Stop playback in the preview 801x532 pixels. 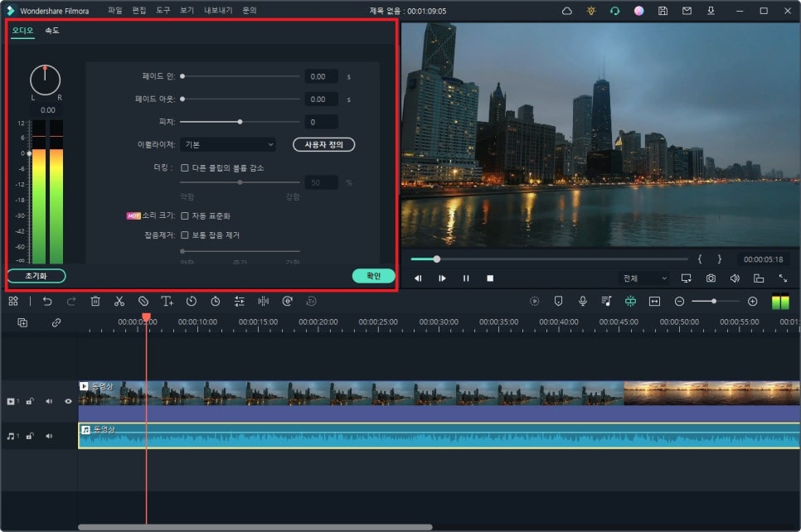[x=490, y=278]
